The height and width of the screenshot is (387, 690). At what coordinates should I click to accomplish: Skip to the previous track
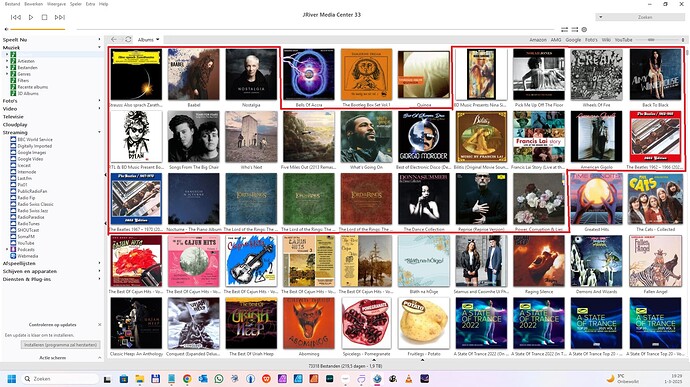click(x=16, y=17)
